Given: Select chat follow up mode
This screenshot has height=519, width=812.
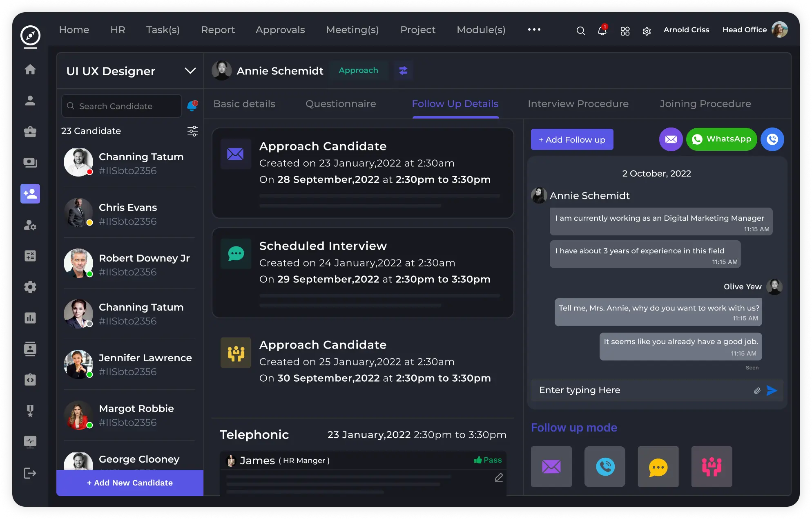Looking at the screenshot, I should (x=658, y=467).
